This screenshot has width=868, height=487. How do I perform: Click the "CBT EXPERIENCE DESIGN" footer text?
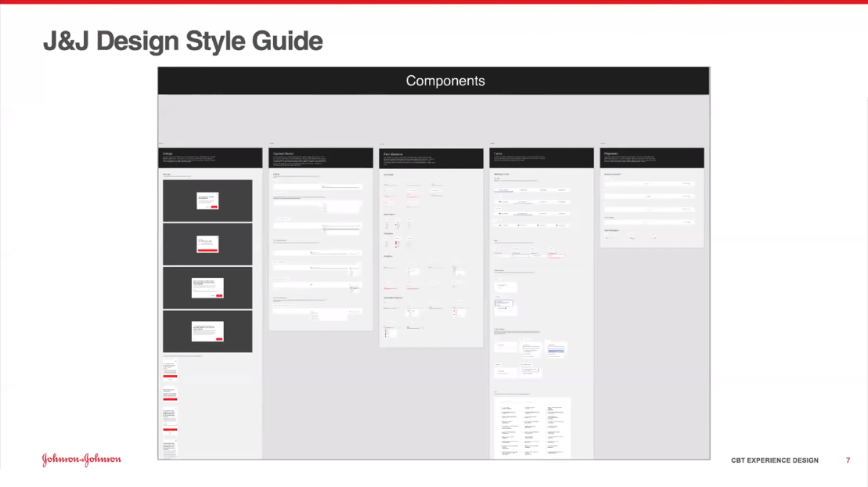pos(774,460)
